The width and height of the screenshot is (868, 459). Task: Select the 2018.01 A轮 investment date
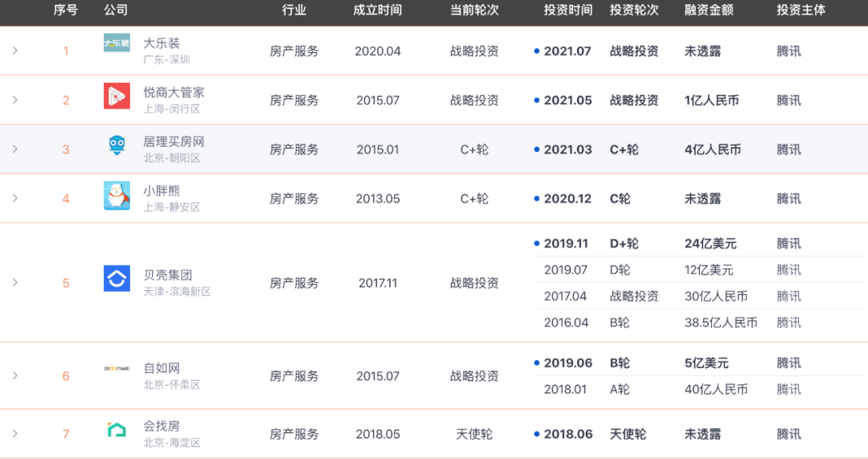pyautogui.click(x=565, y=390)
